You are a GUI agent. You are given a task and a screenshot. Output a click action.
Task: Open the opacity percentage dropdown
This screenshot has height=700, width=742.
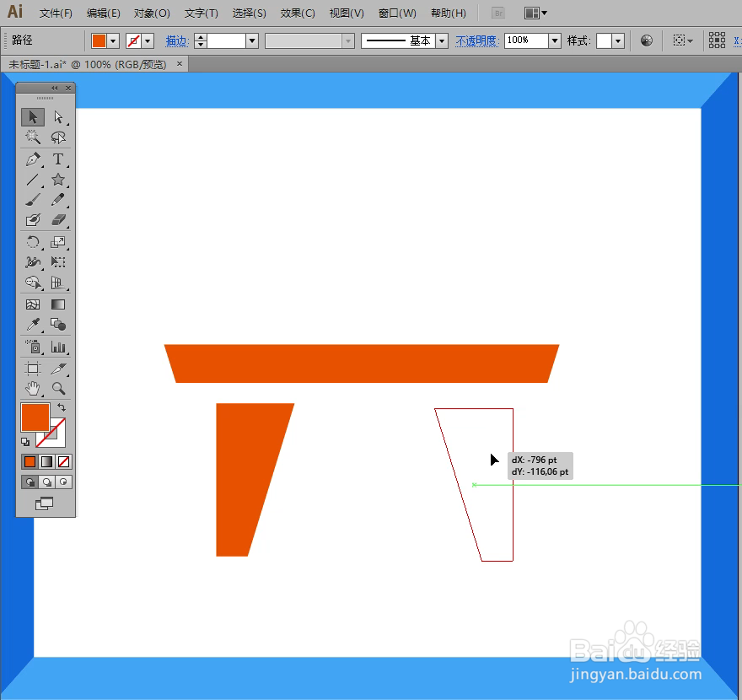tap(555, 41)
